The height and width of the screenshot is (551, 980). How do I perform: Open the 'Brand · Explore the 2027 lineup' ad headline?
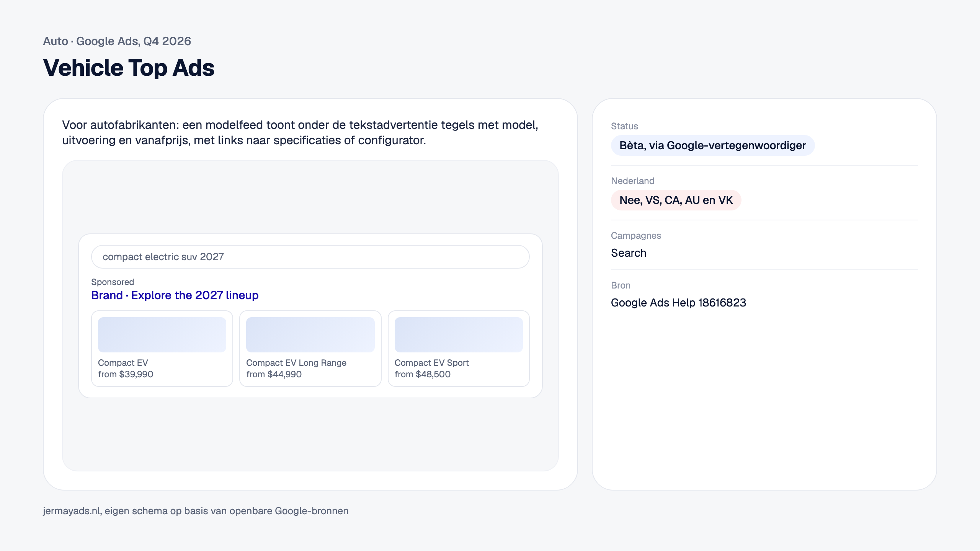click(x=175, y=295)
